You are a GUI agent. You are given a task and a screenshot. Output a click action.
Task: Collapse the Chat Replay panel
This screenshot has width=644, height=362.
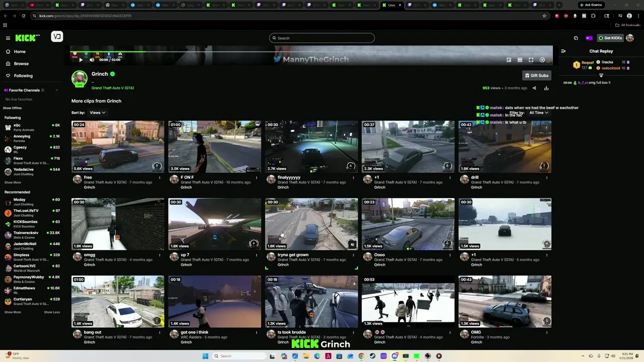coord(563,51)
